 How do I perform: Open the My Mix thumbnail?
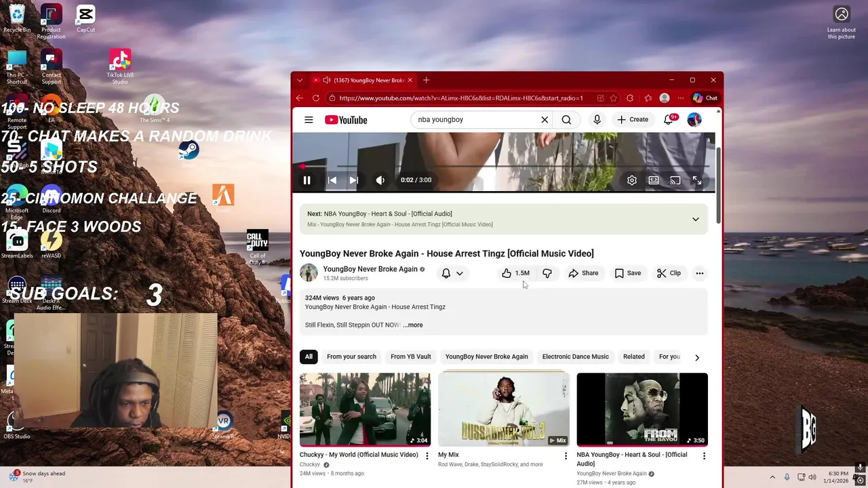pos(503,409)
